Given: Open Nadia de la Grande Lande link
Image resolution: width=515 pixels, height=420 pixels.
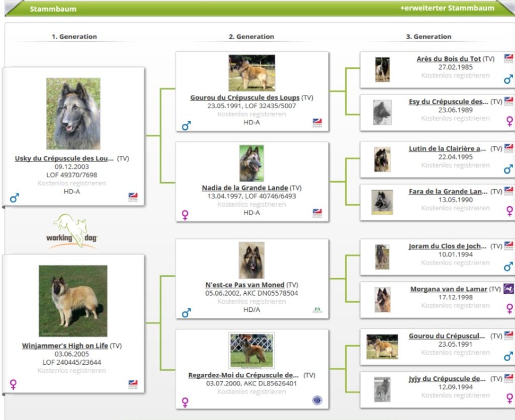Looking at the screenshot, I should (x=245, y=188).
